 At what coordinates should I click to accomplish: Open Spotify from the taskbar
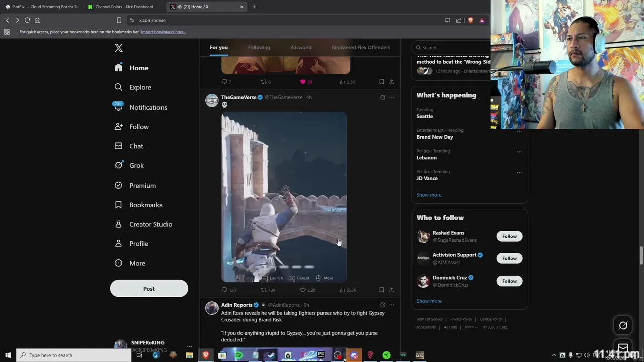pyautogui.click(x=238, y=355)
